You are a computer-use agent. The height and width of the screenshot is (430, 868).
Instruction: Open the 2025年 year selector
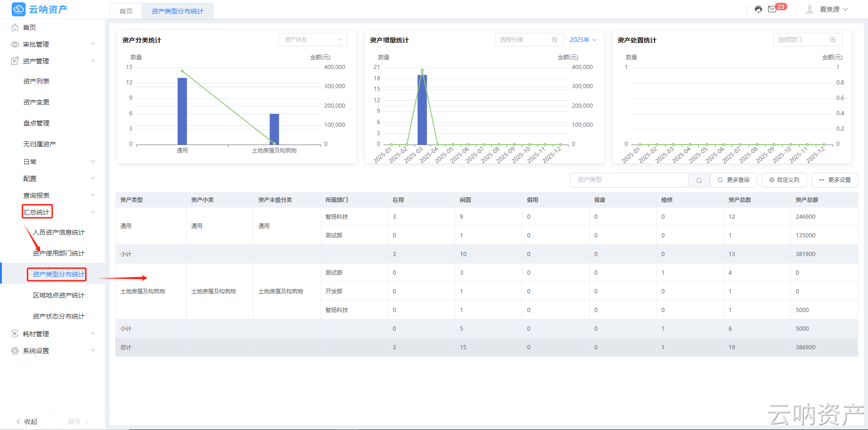coord(583,40)
